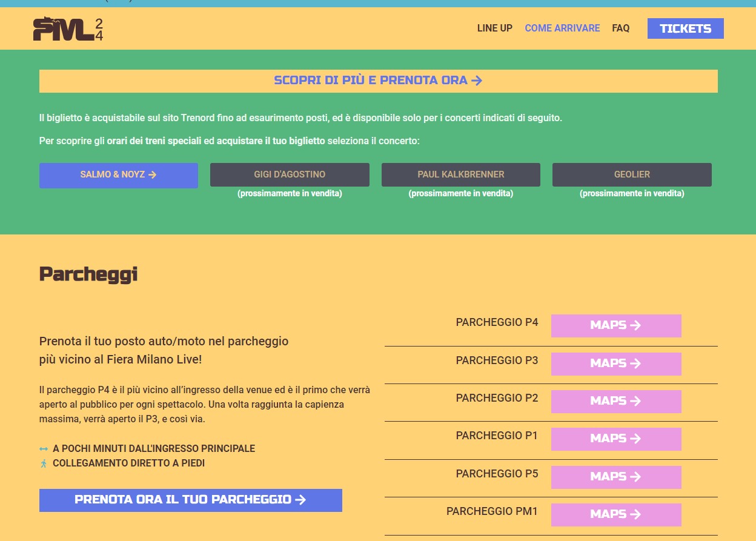This screenshot has height=541, width=756.
Task: Click the Parcheggi section heading
Action: point(88,274)
